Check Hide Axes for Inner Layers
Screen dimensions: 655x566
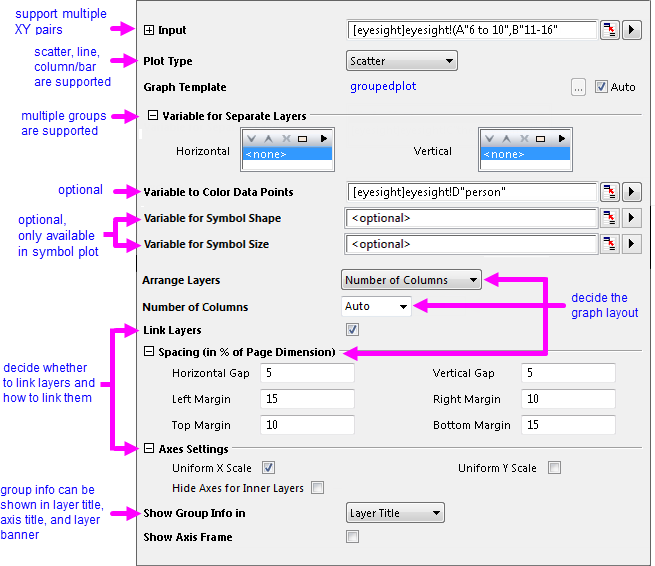tap(317, 488)
